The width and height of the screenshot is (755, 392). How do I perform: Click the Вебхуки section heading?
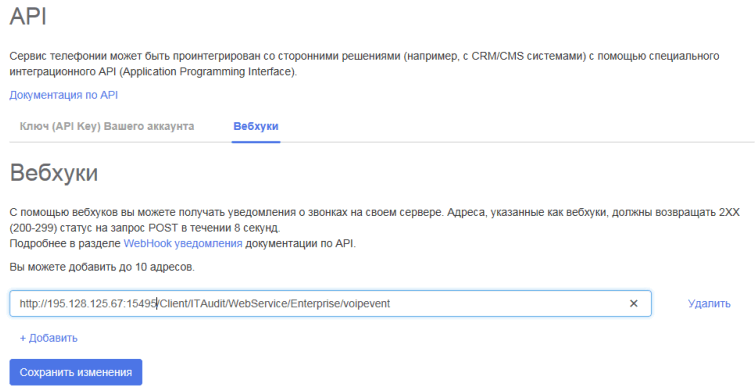coord(54,173)
